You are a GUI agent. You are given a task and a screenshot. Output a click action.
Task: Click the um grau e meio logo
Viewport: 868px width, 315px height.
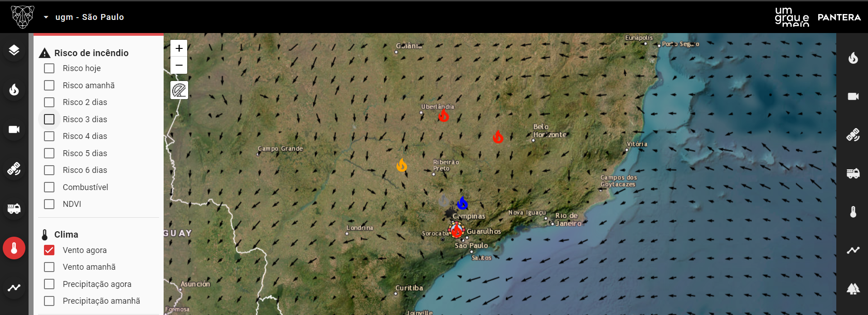click(x=791, y=17)
